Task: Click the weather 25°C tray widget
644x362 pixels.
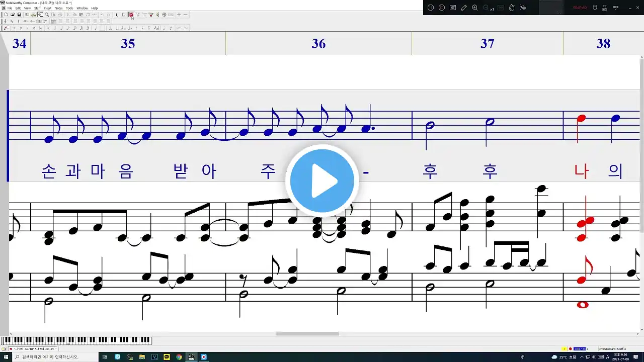Action: point(563,357)
